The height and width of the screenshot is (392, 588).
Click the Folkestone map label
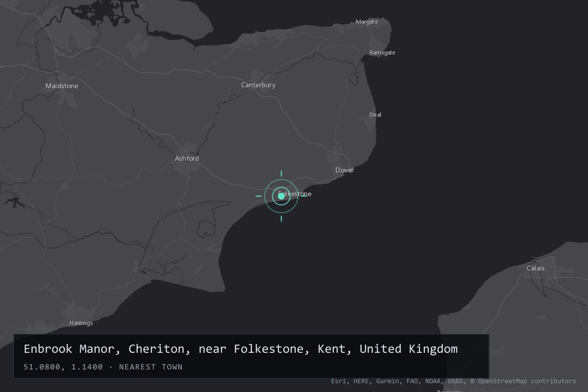tap(295, 194)
